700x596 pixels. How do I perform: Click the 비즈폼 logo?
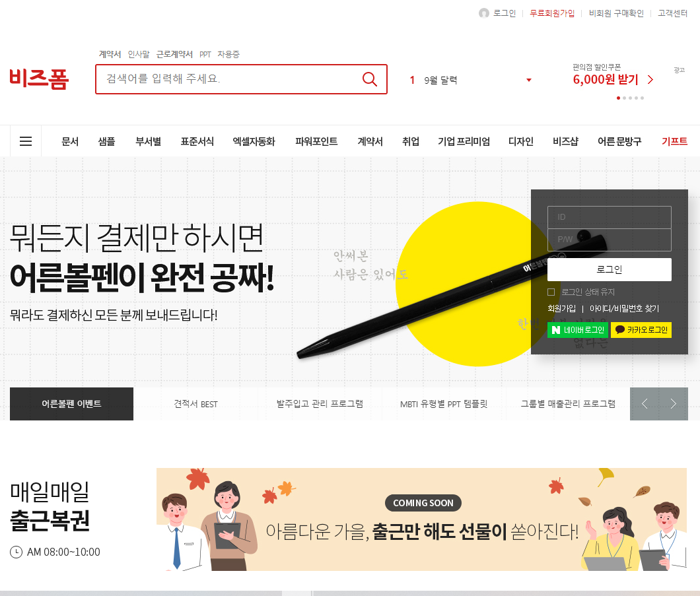pos(39,79)
